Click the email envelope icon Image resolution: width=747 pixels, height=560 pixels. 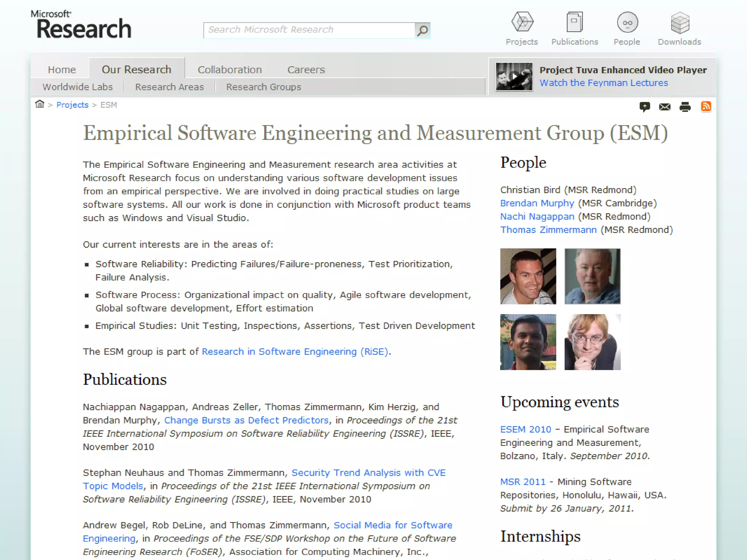tap(665, 106)
